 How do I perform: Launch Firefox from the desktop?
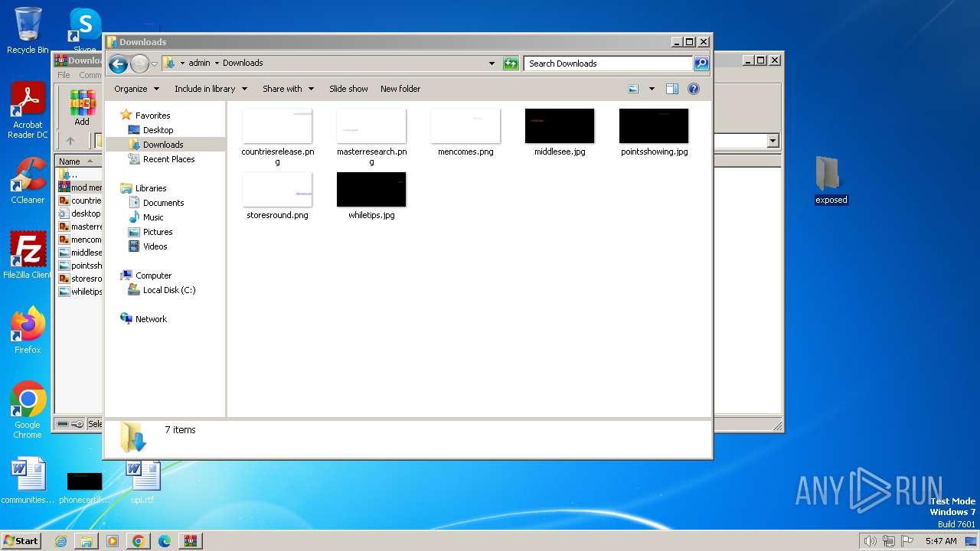click(28, 331)
